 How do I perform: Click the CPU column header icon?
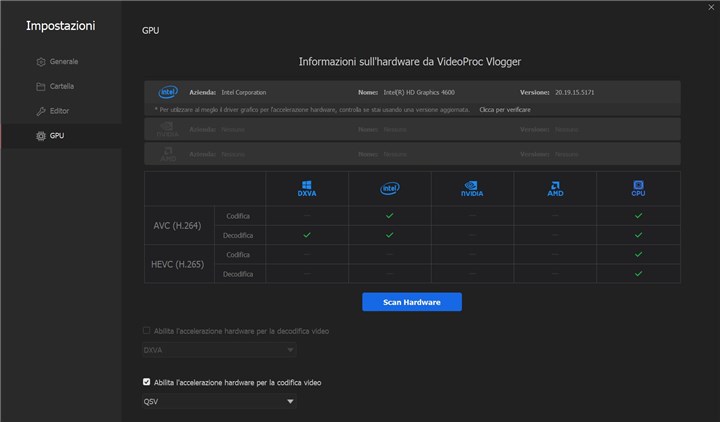coord(638,188)
